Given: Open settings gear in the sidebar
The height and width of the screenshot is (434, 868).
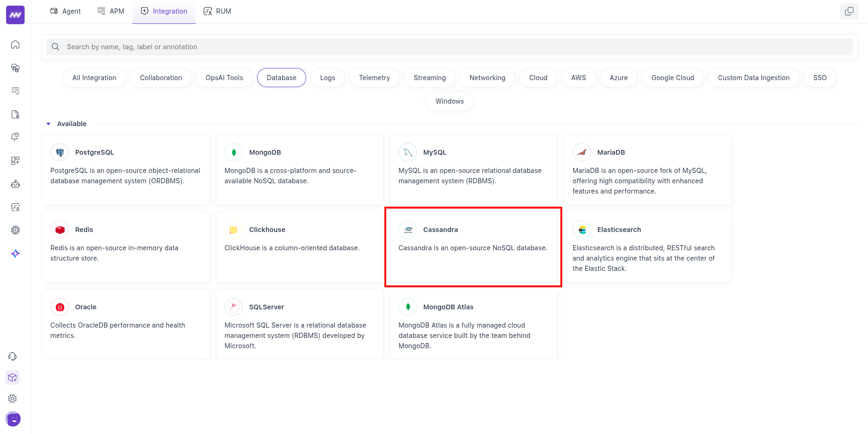Looking at the screenshot, I should pyautogui.click(x=13, y=398).
